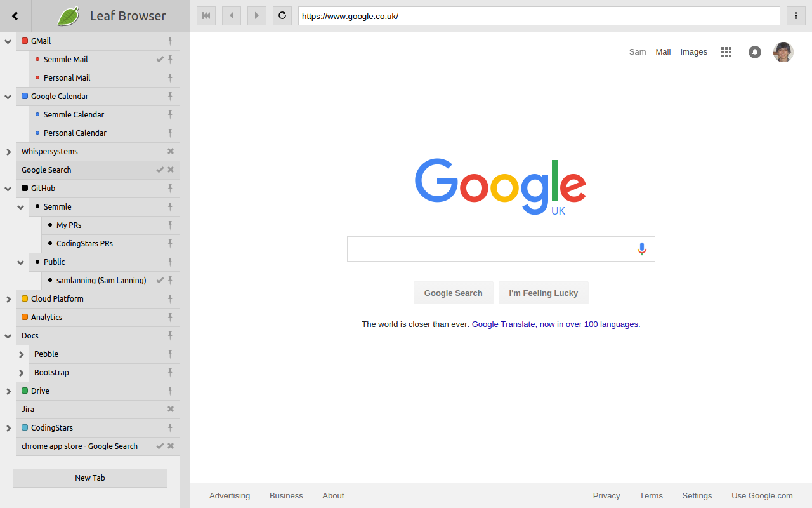812x508 pixels.
Task: Click the back navigation arrow
Action: 231,15
